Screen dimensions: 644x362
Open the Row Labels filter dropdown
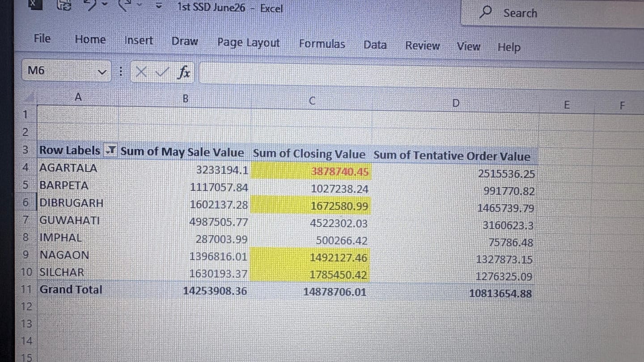110,151
